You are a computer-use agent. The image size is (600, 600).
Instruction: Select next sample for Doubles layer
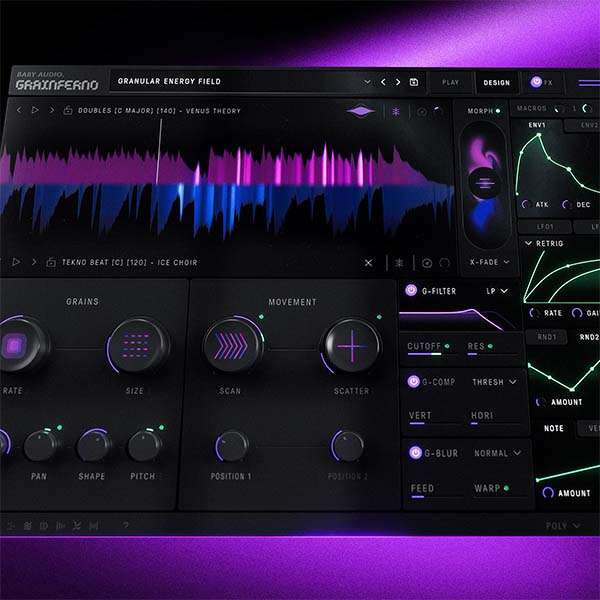tap(52, 110)
